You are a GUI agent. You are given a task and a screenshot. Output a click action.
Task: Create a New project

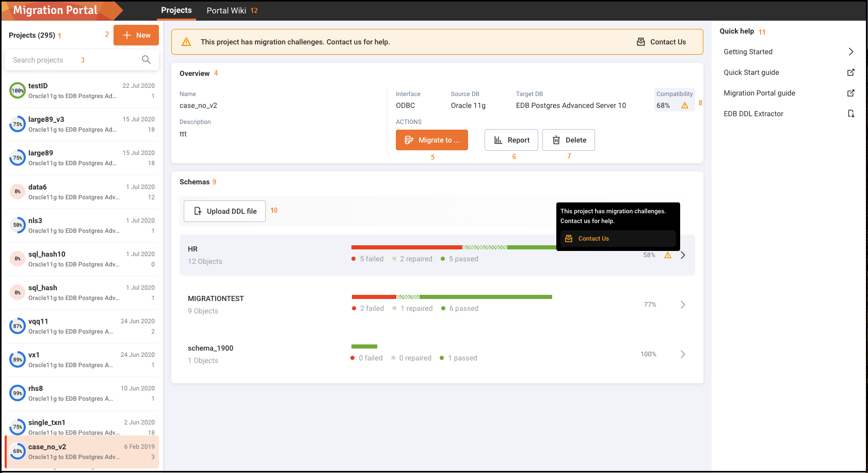[x=136, y=35]
